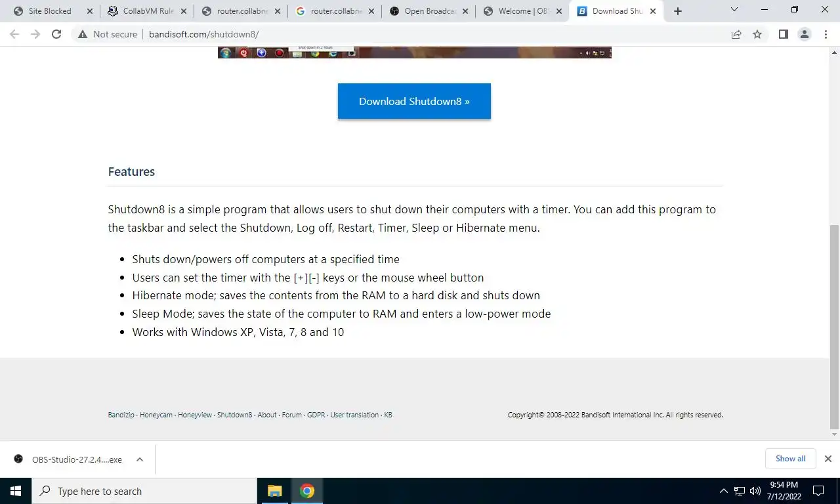
Task: Open network status tray icon
Action: [x=740, y=491]
